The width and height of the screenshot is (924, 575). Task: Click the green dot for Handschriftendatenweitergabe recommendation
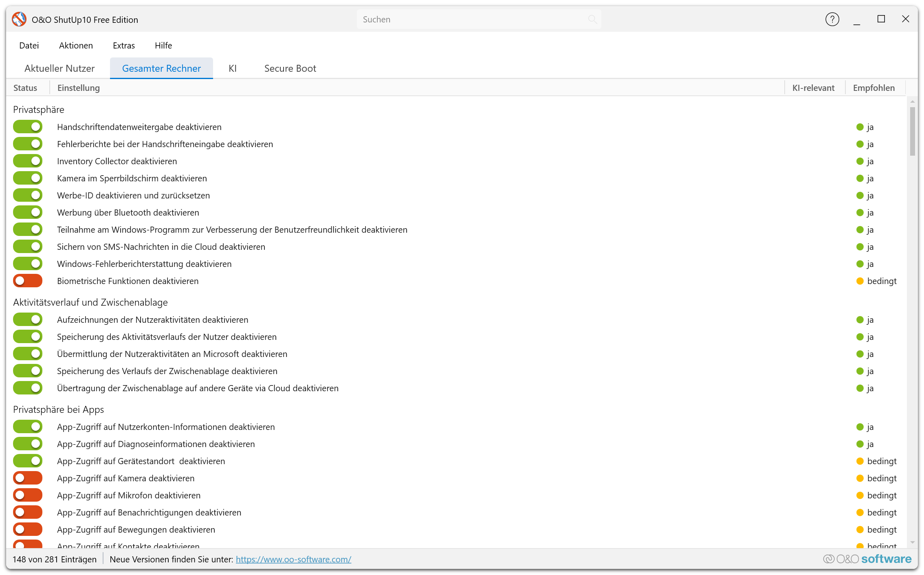pos(860,127)
